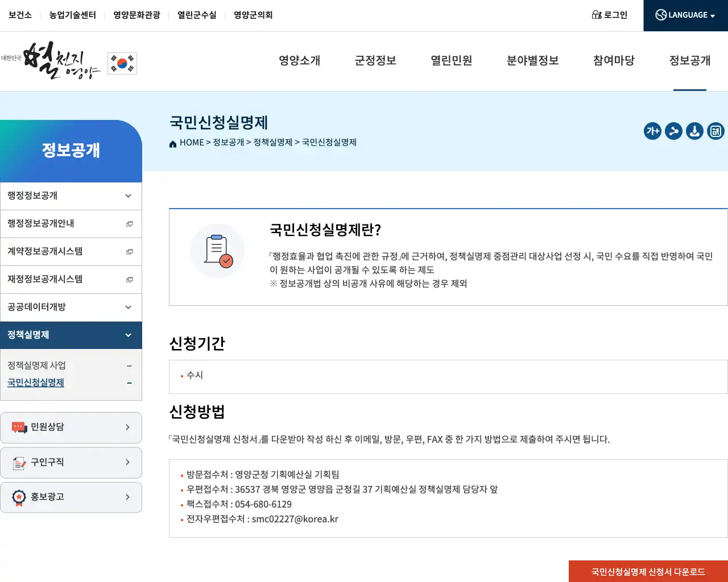Select 정책실명제 사업 submenu item

(37, 365)
